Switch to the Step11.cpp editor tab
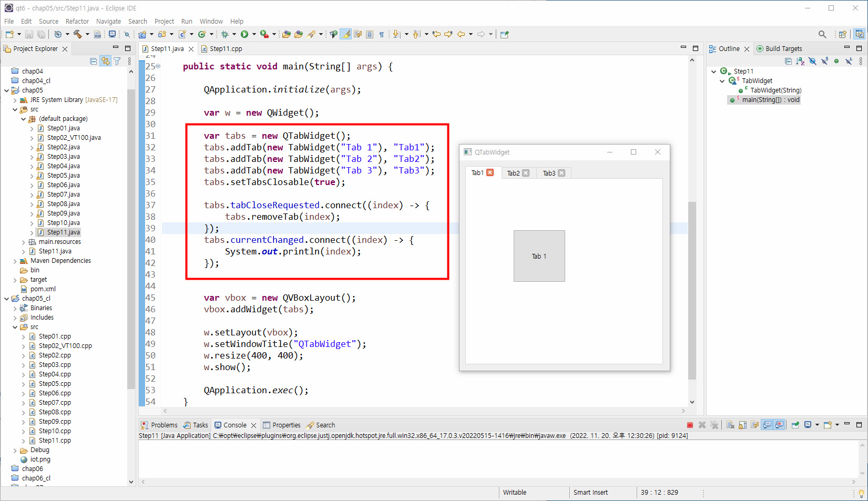This screenshot has height=501, width=868. click(221, 48)
